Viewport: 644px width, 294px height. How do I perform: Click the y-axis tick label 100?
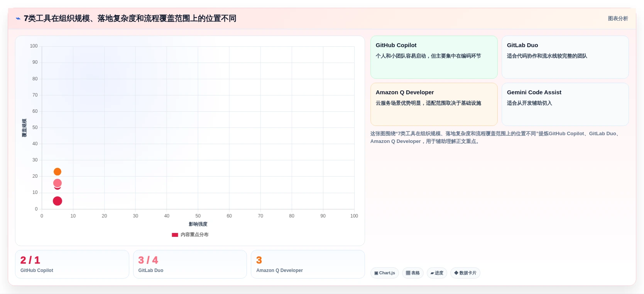coord(34,46)
